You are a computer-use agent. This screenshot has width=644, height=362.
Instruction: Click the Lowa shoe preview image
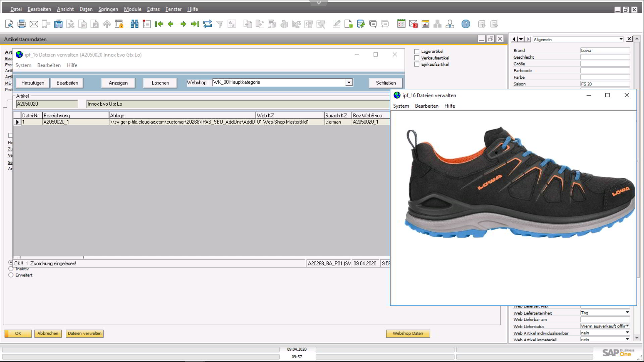(x=519, y=183)
